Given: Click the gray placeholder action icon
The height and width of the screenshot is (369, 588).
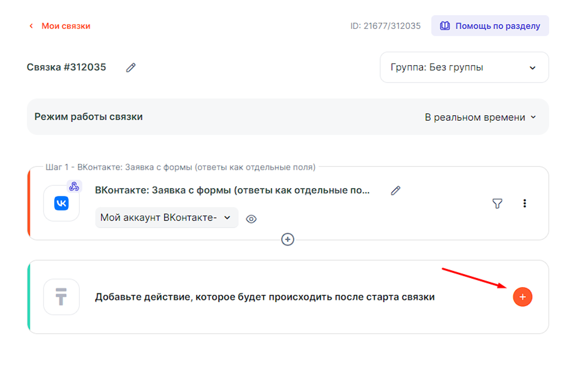Looking at the screenshot, I should [61, 297].
